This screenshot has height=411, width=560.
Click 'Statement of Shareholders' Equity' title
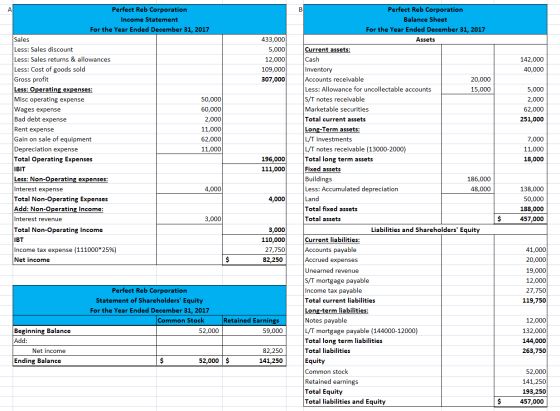(x=149, y=301)
